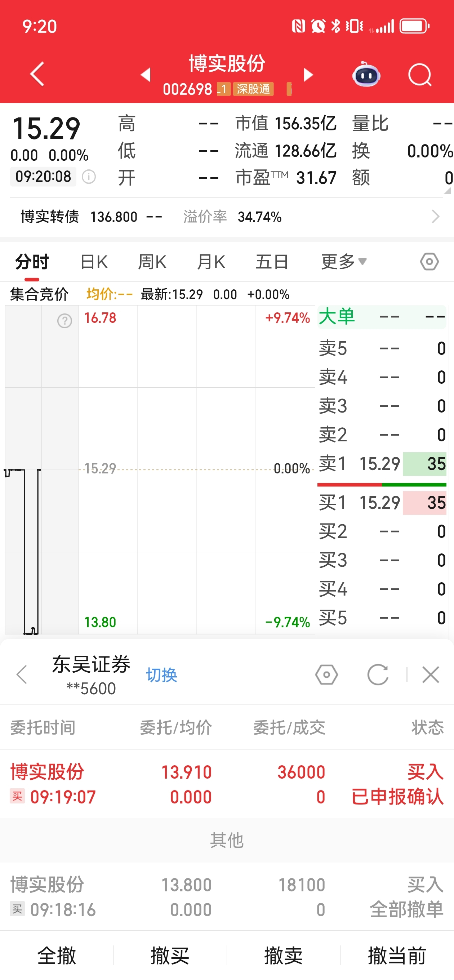Expand the 博实转债 convertible bond row
The width and height of the screenshot is (454, 980).
(435, 217)
